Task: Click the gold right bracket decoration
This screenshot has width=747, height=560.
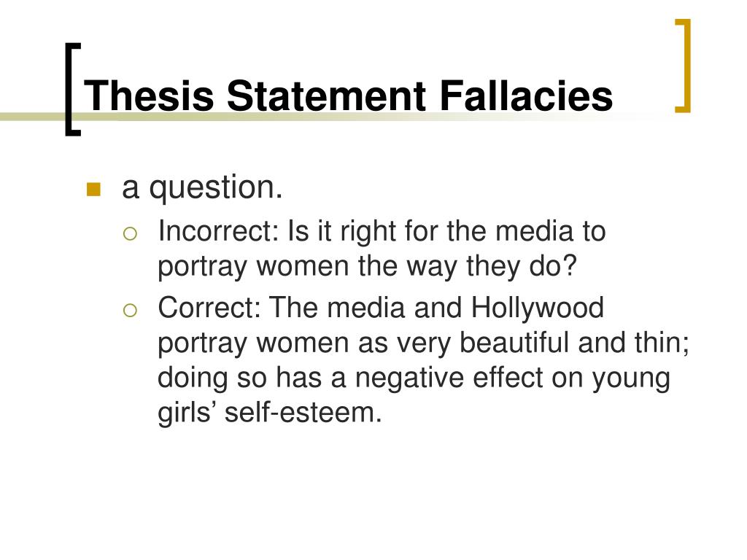Action: coord(683,66)
